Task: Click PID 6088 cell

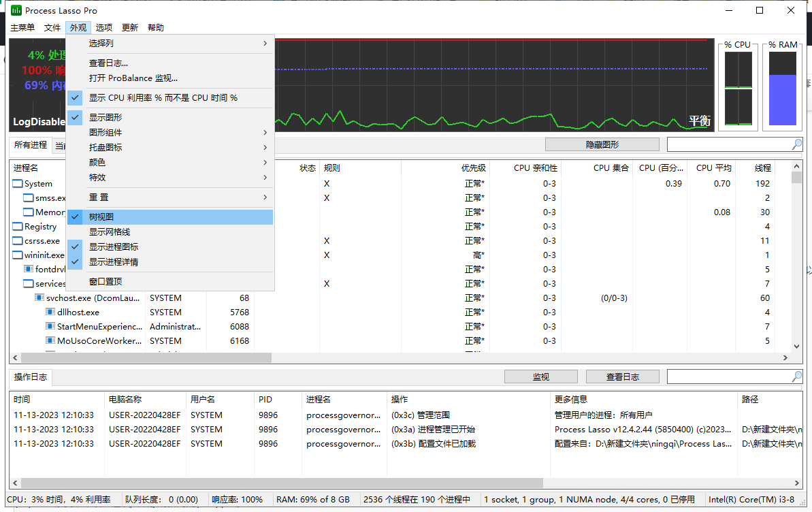Action: pyautogui.click(x=240, y=327)
